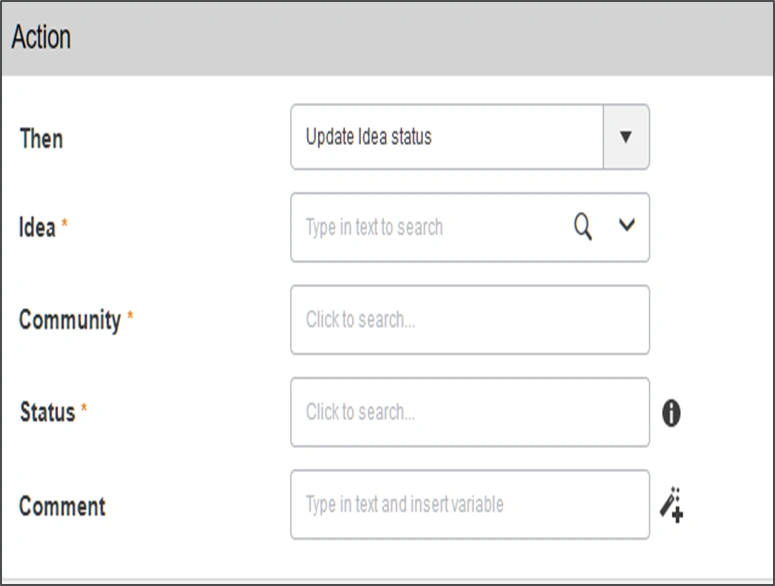775x586 pixels.
Task: Click the required asterisk next to Idea
Action: coord(65,226)
